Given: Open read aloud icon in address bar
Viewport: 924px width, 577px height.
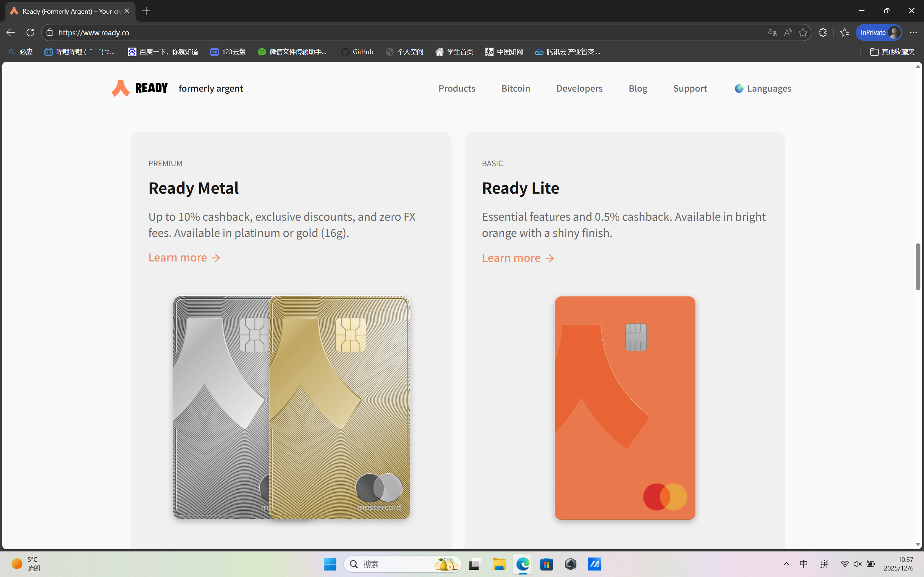Looking at the screenshot, I should [x=788, y=32].
